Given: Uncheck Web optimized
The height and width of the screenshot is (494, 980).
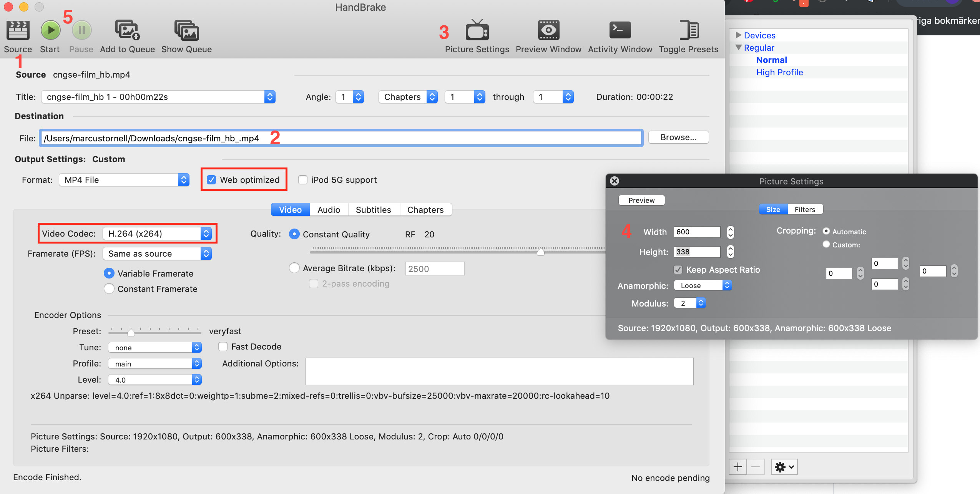Looking at the screenshot, I should point(212,179).
